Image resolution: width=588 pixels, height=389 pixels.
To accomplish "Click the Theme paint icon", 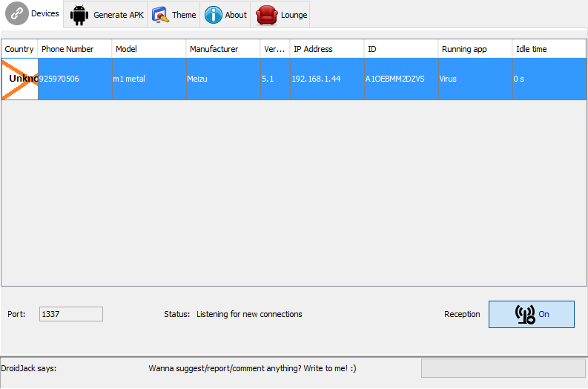I will click(160, 15).
